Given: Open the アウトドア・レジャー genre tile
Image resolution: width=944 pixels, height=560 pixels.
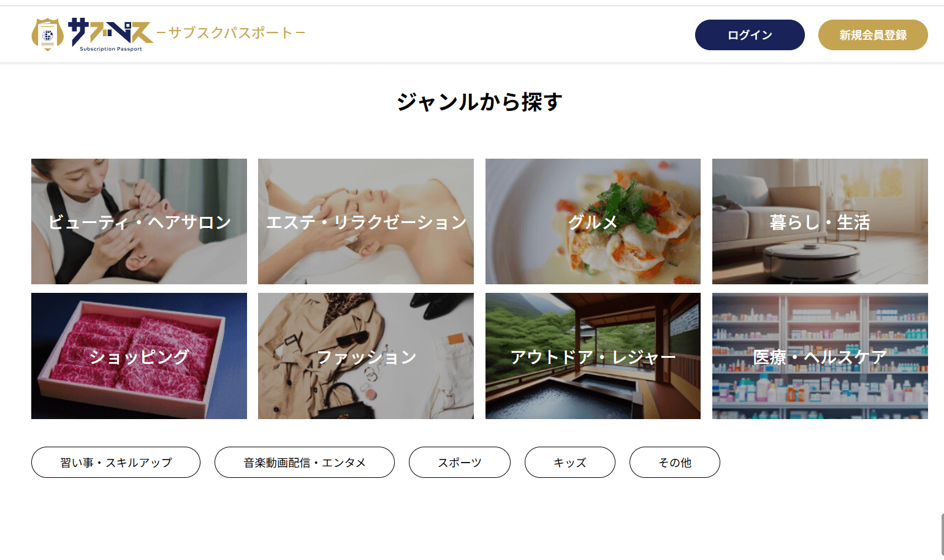Looking at the screenshot, I should click(x=593, y=356).
